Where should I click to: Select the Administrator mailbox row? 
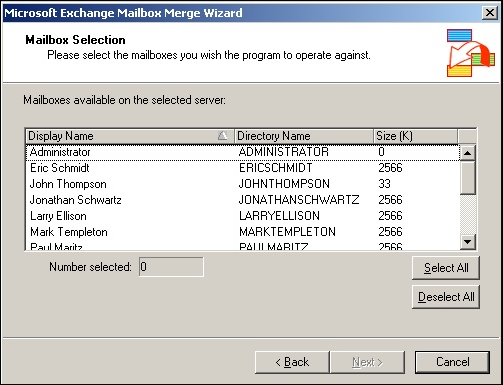pos(243,152)
